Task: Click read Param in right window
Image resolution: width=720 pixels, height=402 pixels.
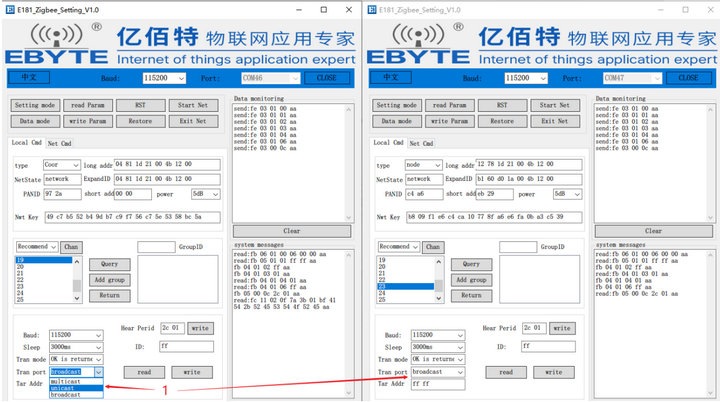Action: [x=450, y=105]
